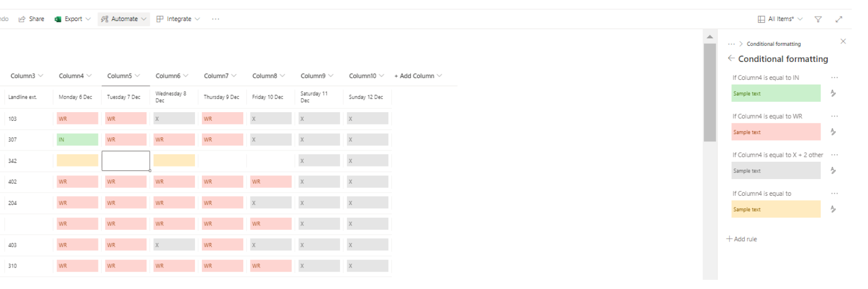
Task: Click the breadcrumb ellipsis in formatting panel
Action: pyautogui.click(x=731, y=44)
